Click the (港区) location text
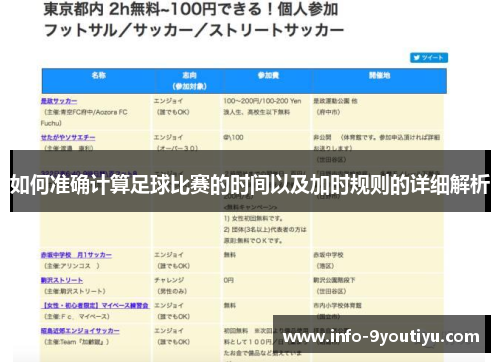The height and width of the screenshot is (362, 500). 325,266
